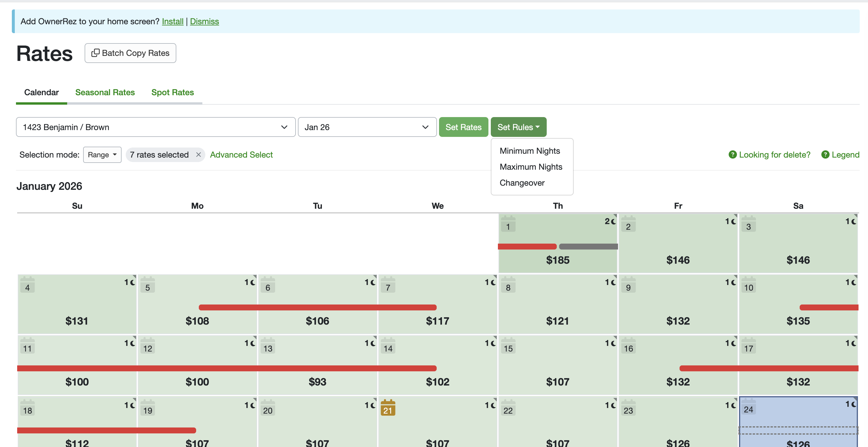Click the calendar date icon for day 4
The width and height of the screenshot is (868, 447).
click(27, 285)
